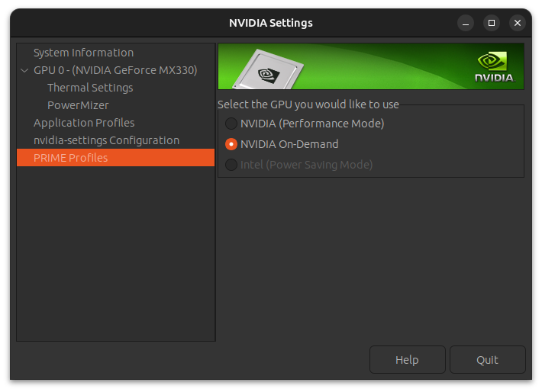Click 'Select the GPU you would like to use' label
542x392 pixels.
click(308, 104)
